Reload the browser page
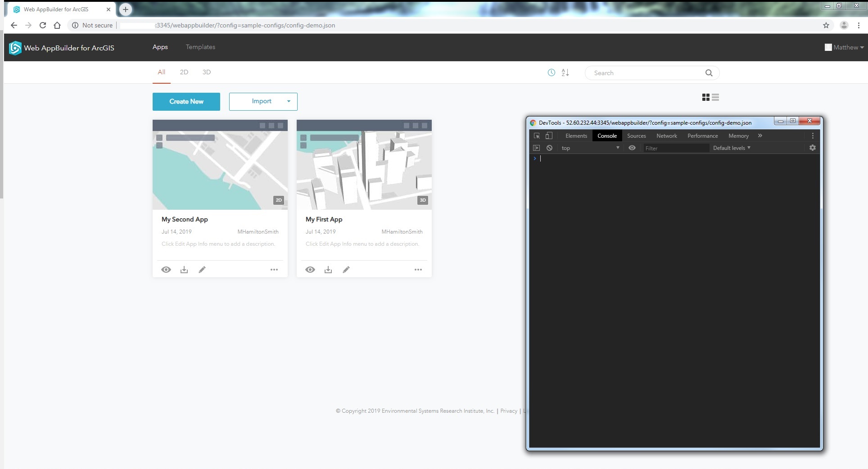 (43, 25)
